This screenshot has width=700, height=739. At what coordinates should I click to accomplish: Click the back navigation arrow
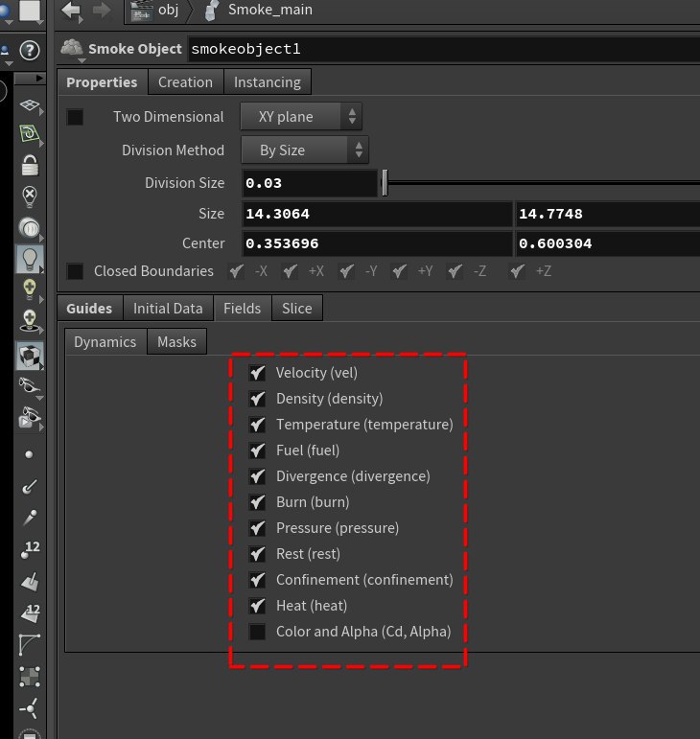(72, 11)
